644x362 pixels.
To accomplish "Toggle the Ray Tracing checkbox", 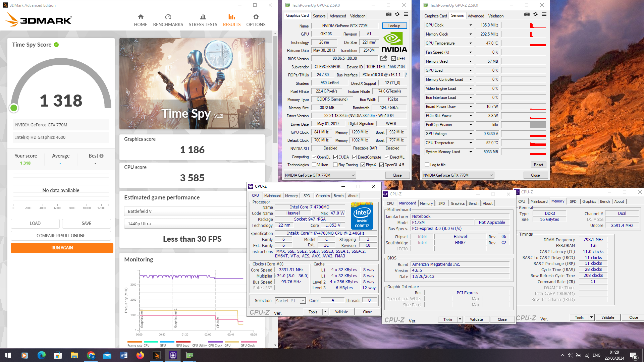I will (x=335, y=165).
